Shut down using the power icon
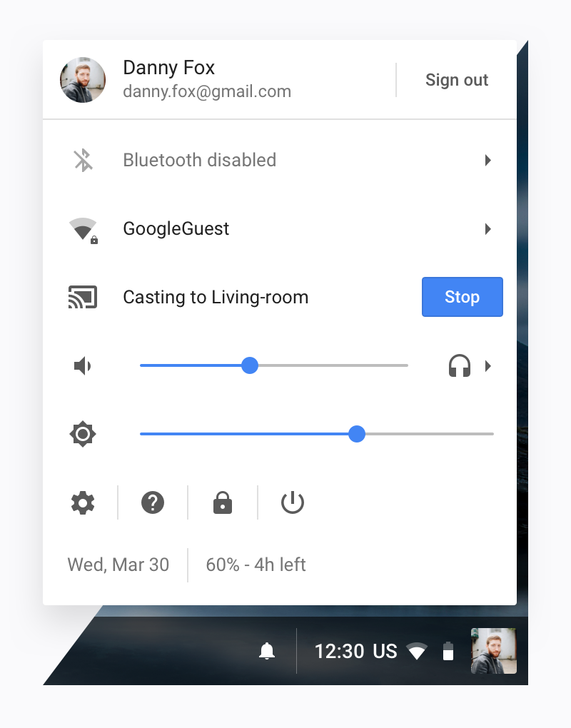This screenshot has height=728, width=571. pyautogui.click(x=293, y=502)
